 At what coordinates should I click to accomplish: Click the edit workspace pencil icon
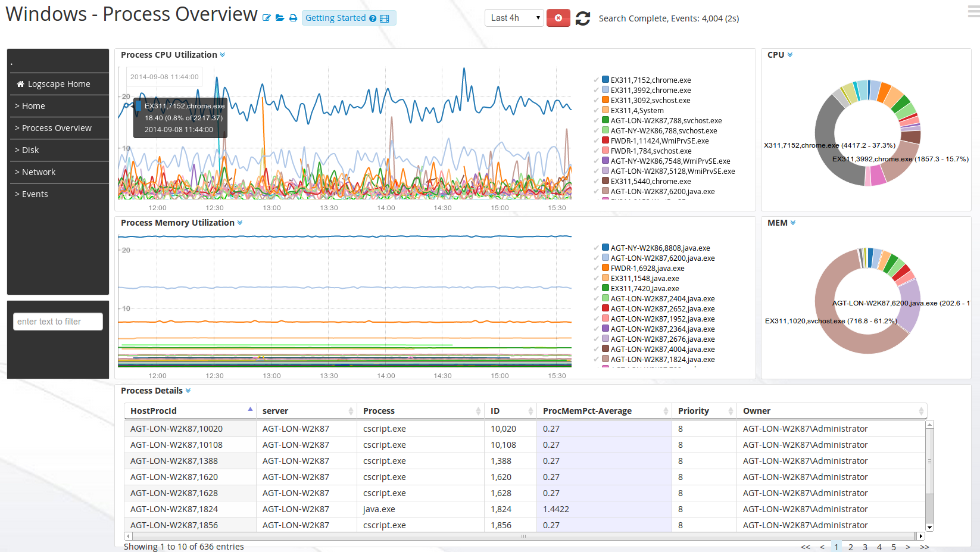coord(266,18)
